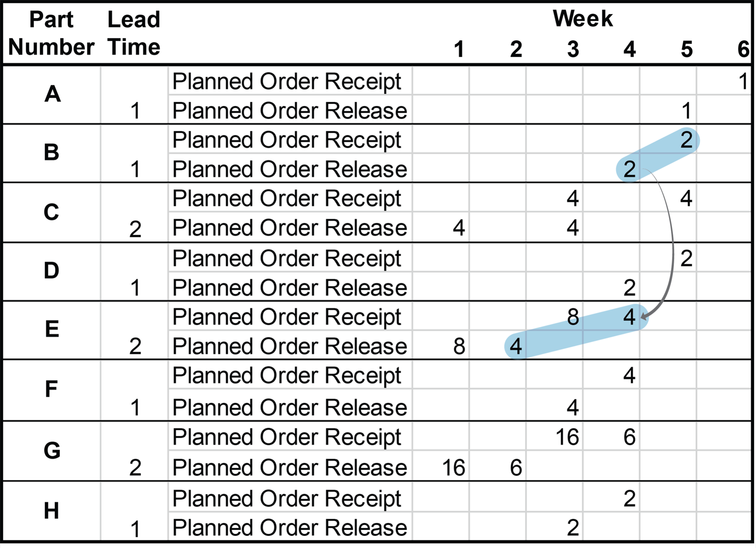This screenshot has height=548, width=756.
Task: Select part G's week 3 receipt value 16
Action: click(567, 437)
